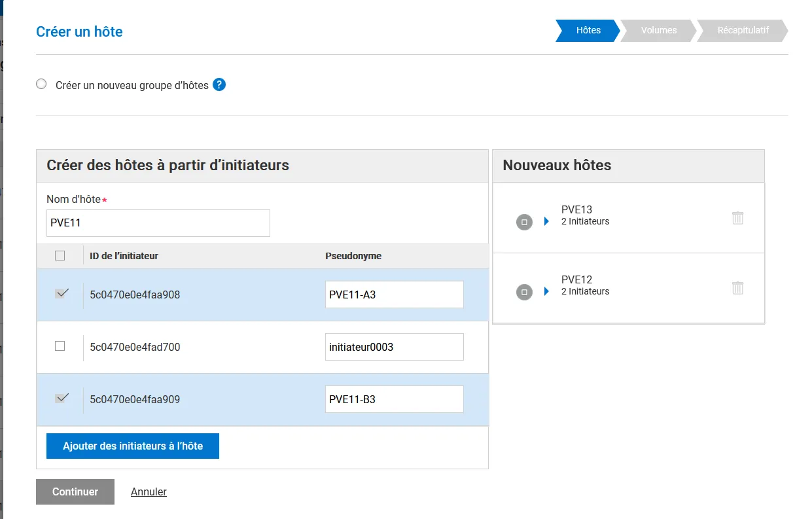Viewport: 812px width, 519px height.
Task: Expand the PVE12 host initiators list
Action: coord(547,291)
